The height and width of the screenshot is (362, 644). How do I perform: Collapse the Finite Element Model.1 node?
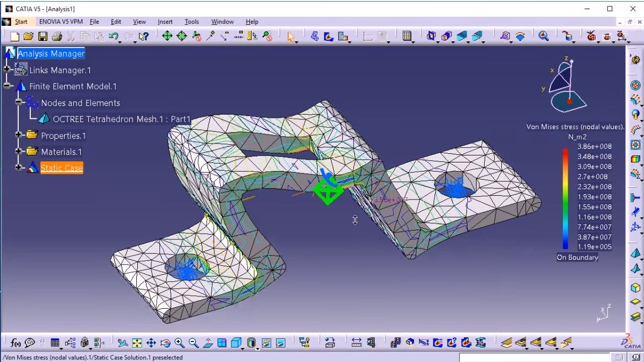(6, 86)
